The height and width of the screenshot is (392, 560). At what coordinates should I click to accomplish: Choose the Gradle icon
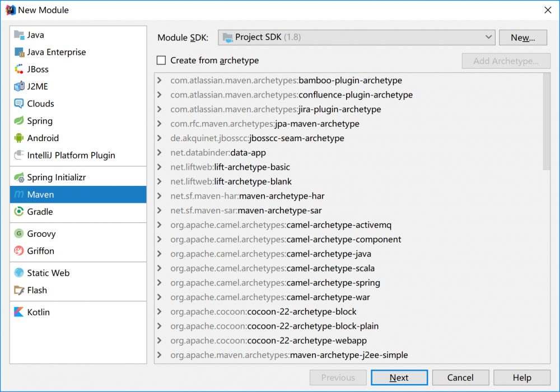pos(19,212)
